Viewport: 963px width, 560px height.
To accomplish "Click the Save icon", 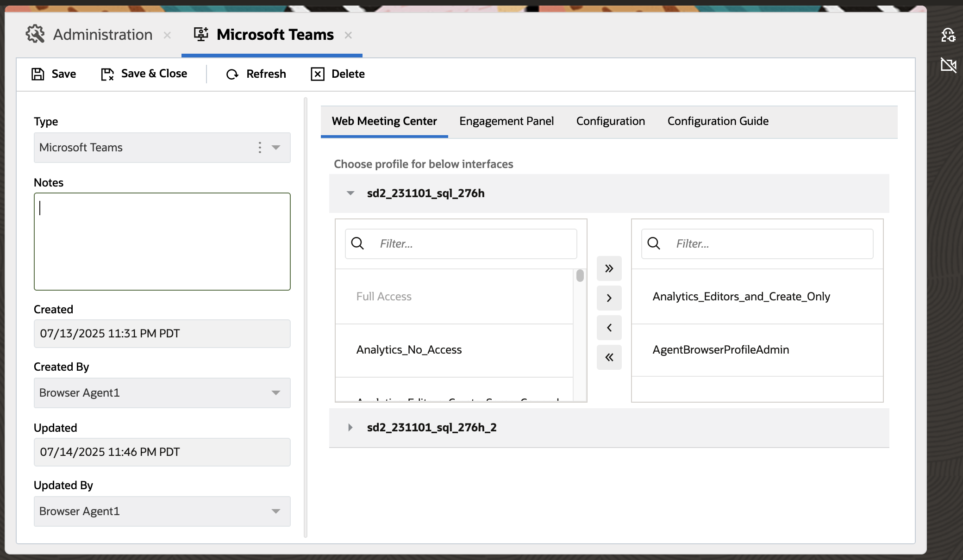I will point(38,74).
